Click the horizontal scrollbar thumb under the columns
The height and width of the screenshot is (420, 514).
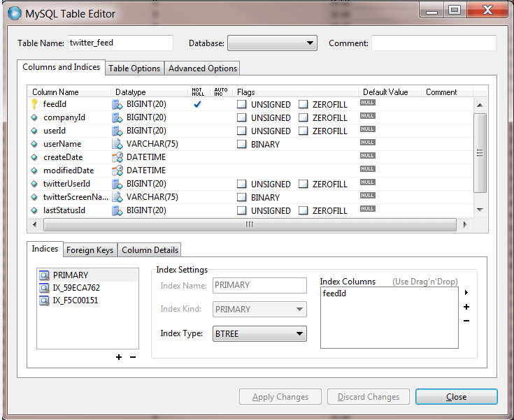(x=250, y=225)
